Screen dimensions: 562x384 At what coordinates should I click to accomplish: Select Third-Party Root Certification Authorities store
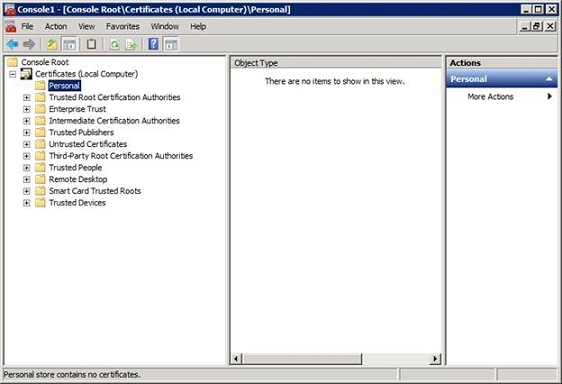[x=121, y=156]
